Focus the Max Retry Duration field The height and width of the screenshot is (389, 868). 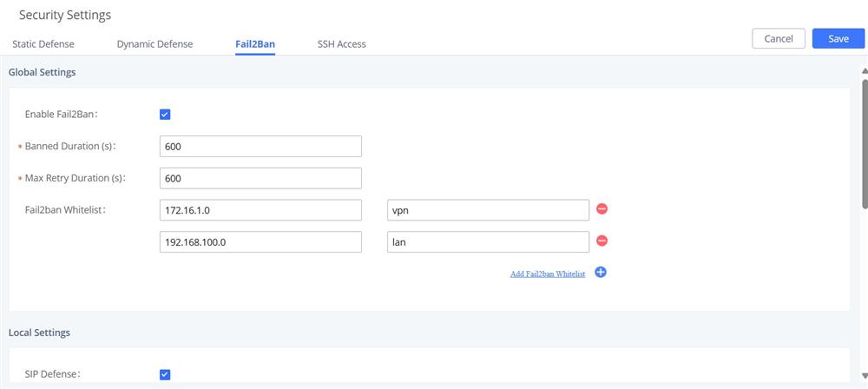pyautogui.click(x=260, y=179)
